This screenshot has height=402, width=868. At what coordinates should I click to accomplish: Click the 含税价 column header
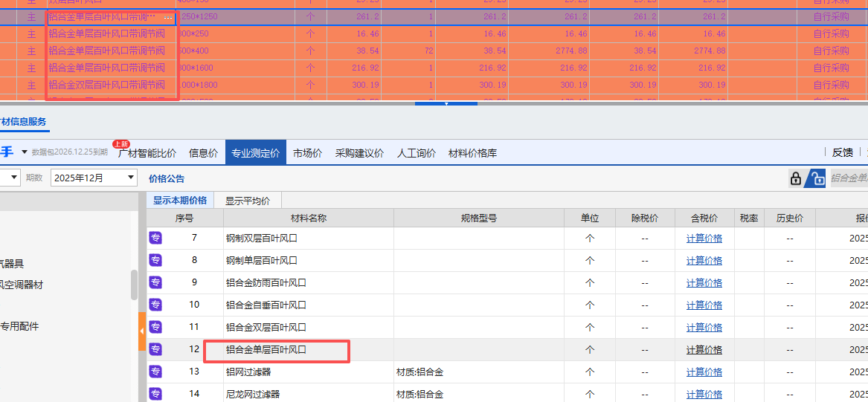704,217
